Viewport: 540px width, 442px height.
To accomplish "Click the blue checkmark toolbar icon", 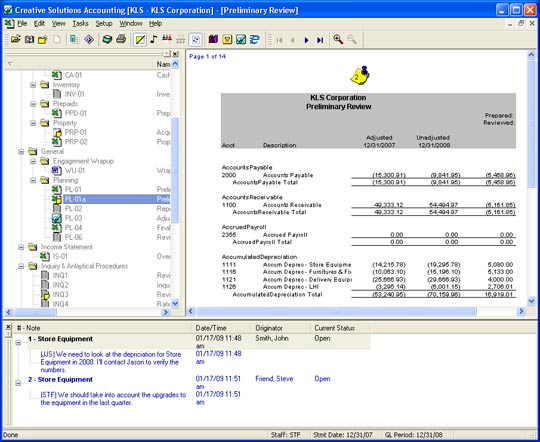I will pyautogui.click(x=241, y=39).
